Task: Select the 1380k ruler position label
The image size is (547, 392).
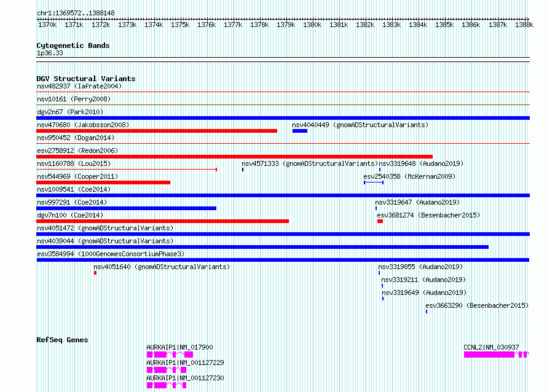Action: pos(312,25)
